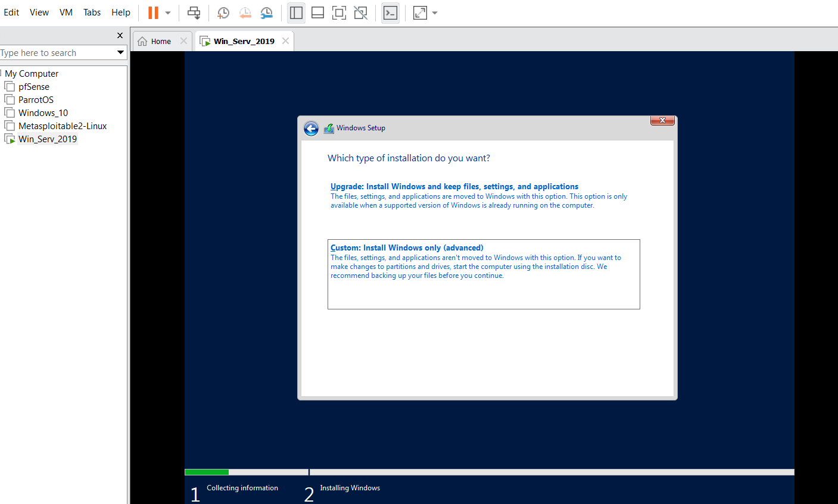Close the Home tab
The height and width of the screenshot is (504, 838).
pyautogui.click(x=183, y=41)
